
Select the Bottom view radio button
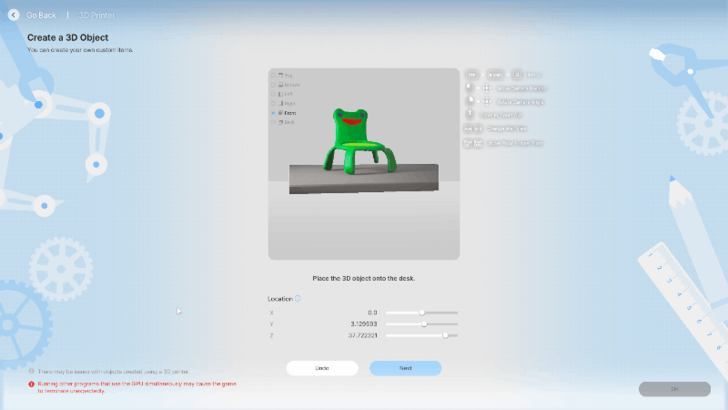tap(273, 85)
